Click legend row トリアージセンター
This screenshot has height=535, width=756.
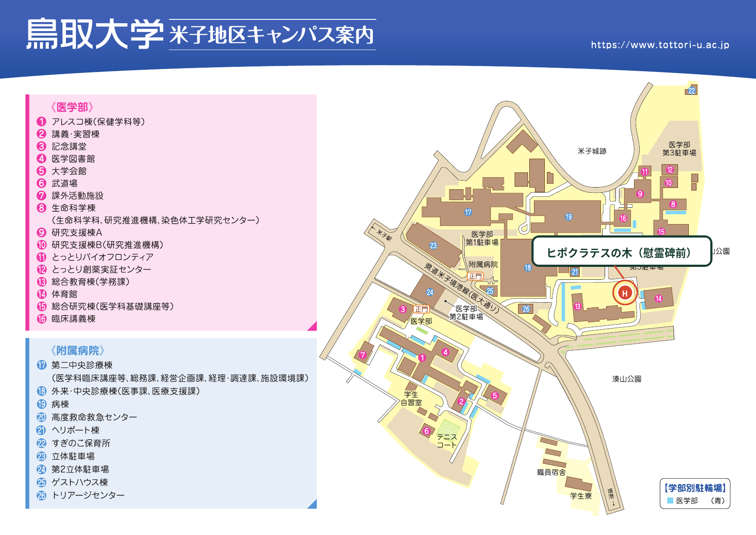click(81, 495)
